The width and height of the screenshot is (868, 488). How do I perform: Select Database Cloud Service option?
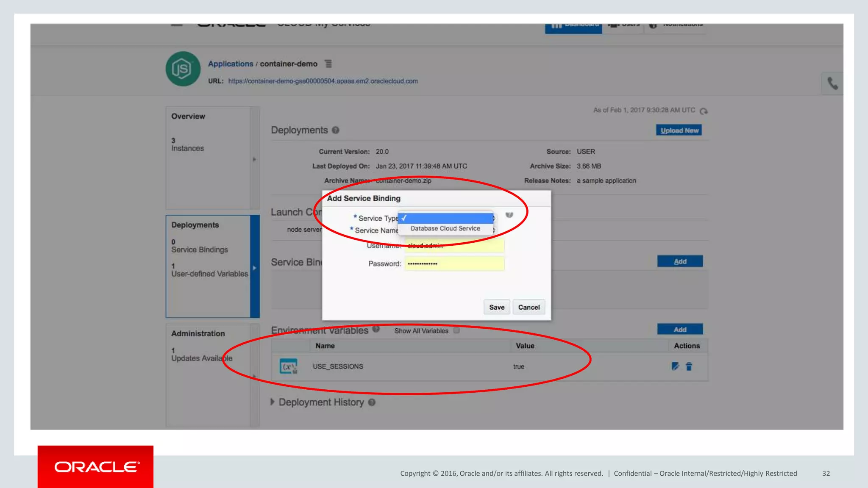[445, 228]
